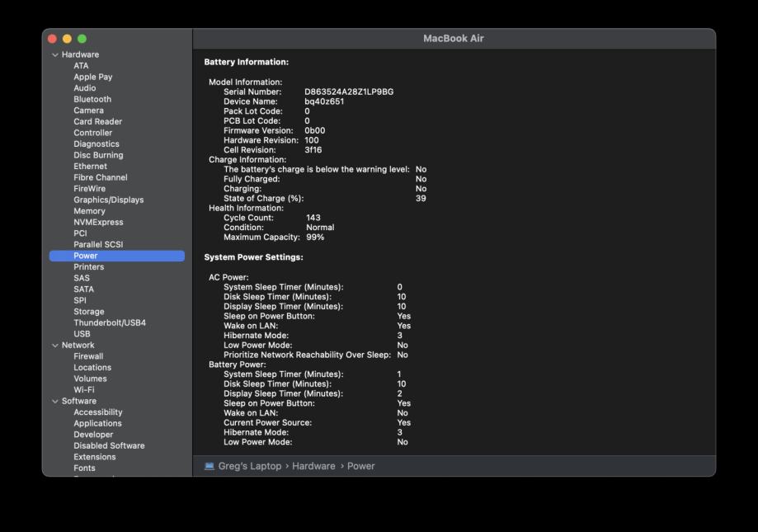Screen dimensions: 758x532
Task: Click the green zoom window button
Action: (82, 39)
